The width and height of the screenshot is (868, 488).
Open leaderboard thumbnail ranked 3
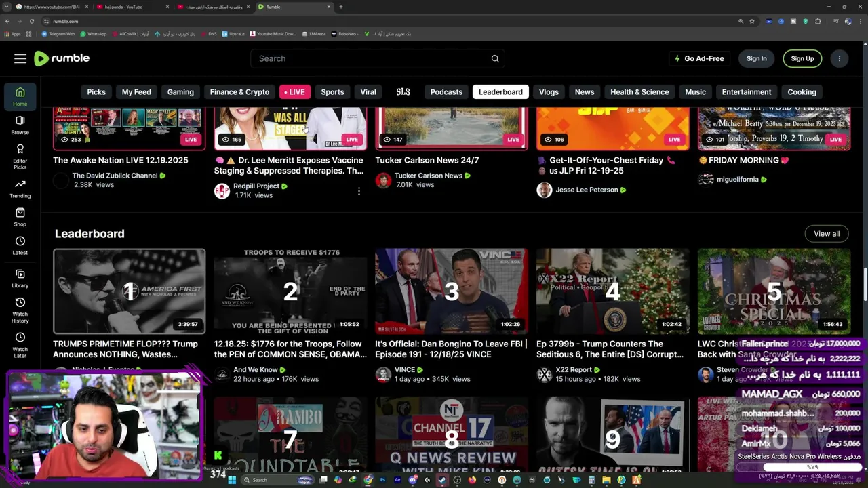[x=452, y=291]
